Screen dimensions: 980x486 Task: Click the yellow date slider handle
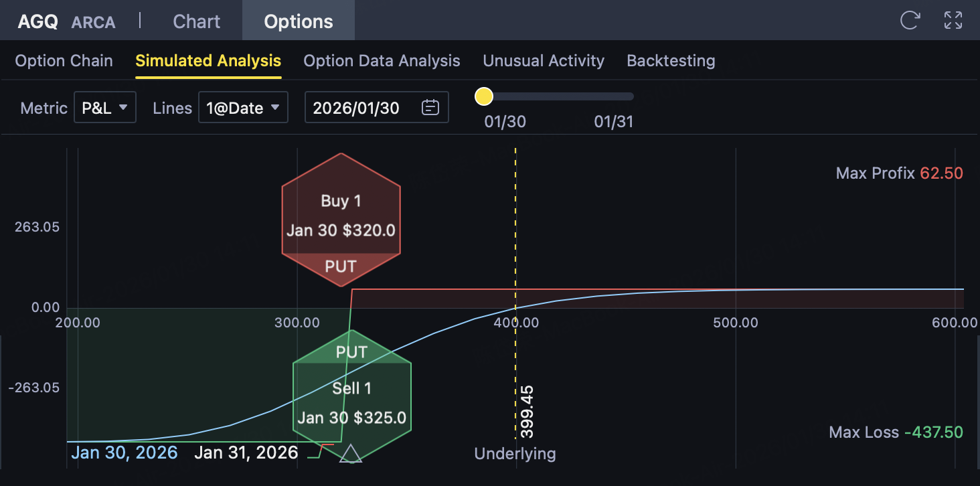point(483,96)
